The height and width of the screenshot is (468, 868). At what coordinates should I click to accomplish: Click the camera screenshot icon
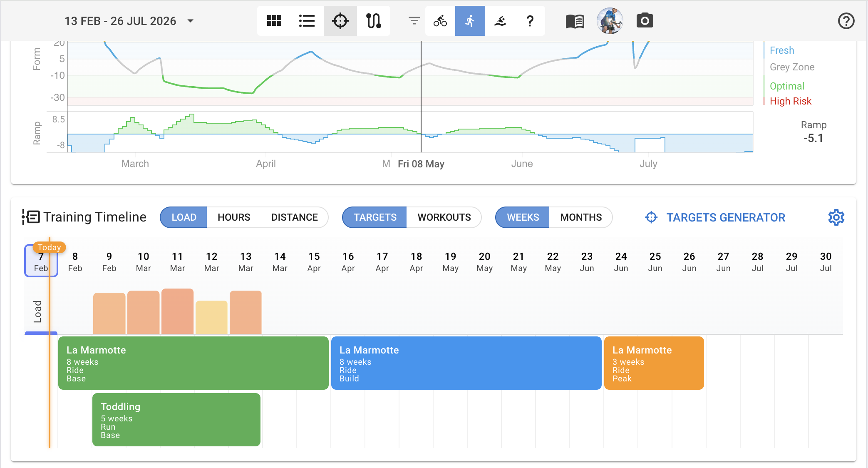pos(645,21)
